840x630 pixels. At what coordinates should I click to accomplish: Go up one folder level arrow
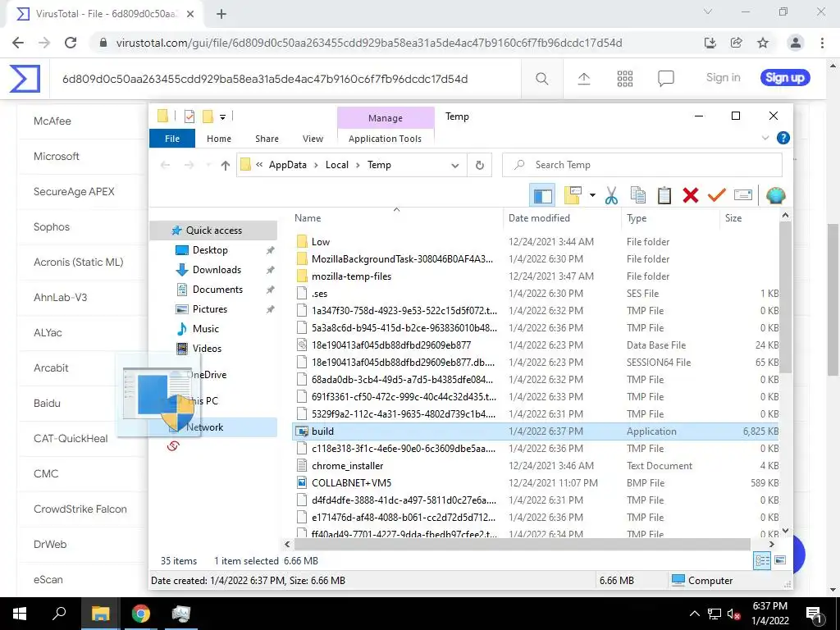[225, 166]
